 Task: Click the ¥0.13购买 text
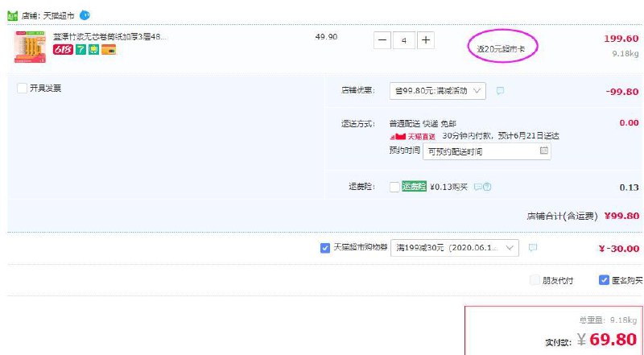[x=448, y=187]
